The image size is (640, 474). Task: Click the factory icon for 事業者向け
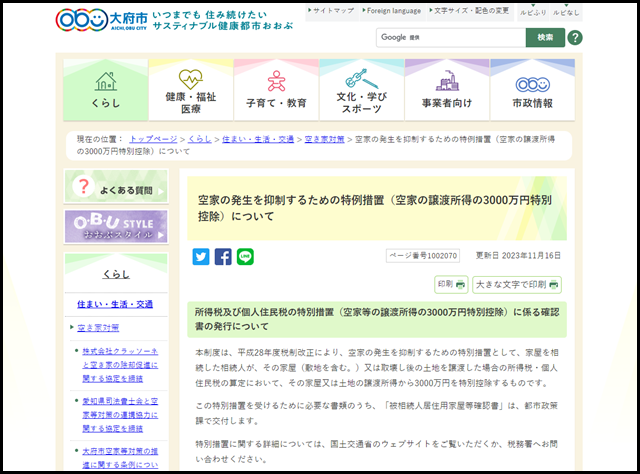tap(447, 80)
